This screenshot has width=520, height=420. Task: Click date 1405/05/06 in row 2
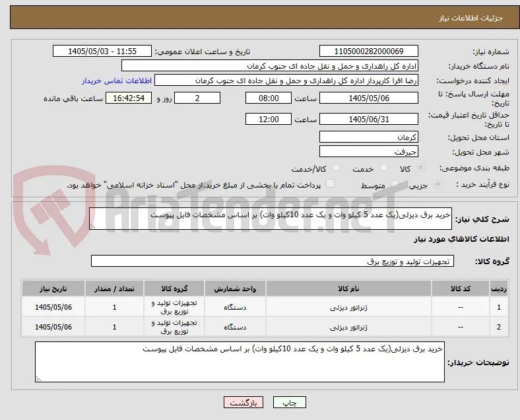tap(53, 327)
